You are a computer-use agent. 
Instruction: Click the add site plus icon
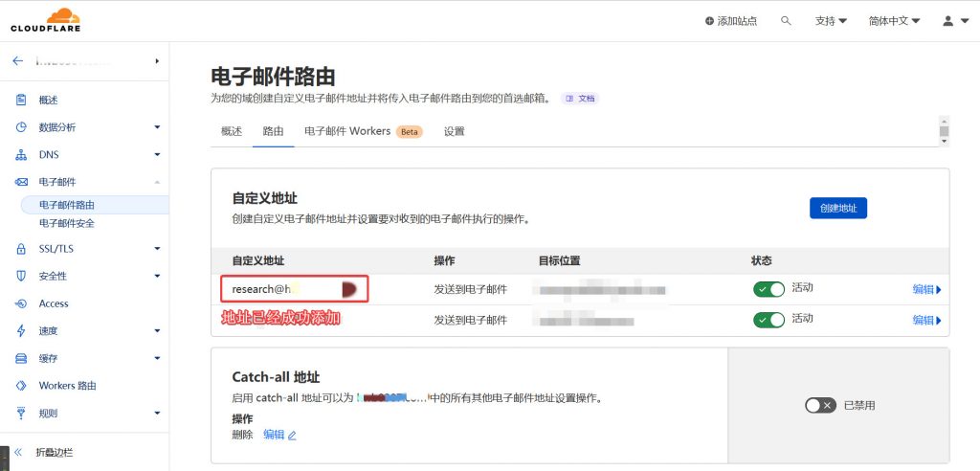pos(709,21)
